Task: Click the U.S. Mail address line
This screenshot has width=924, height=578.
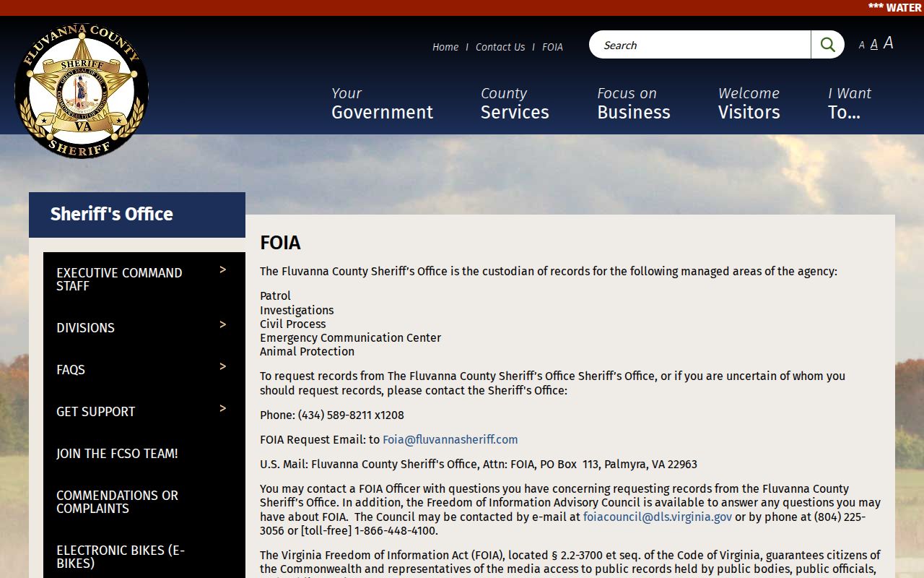Action: click(479, 465)
